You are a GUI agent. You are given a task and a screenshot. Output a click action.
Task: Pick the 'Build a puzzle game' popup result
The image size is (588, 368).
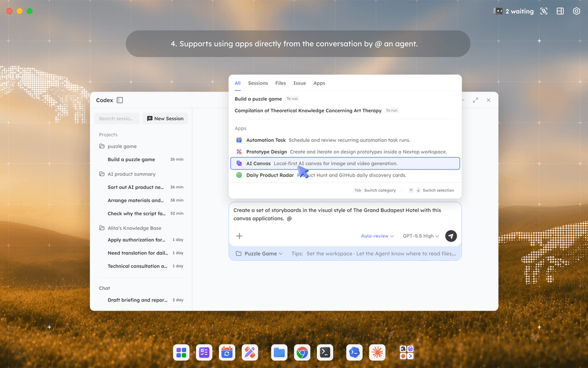[x=258, y=99]
